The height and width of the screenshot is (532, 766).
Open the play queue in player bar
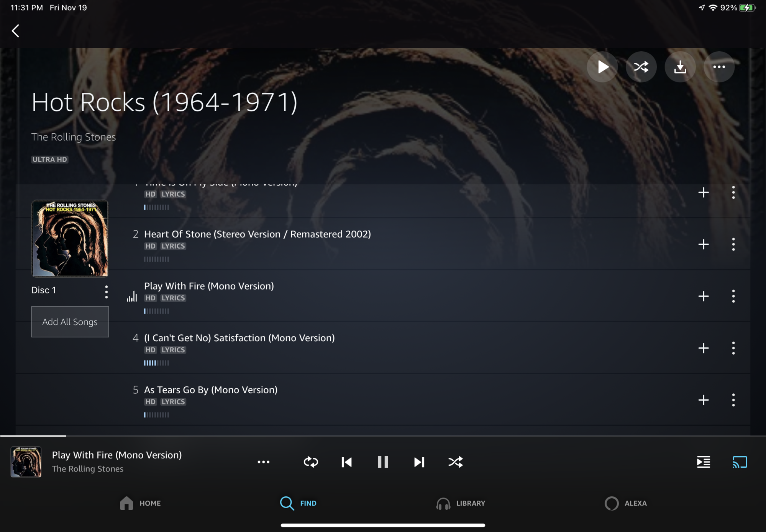(x=703, y=462)
